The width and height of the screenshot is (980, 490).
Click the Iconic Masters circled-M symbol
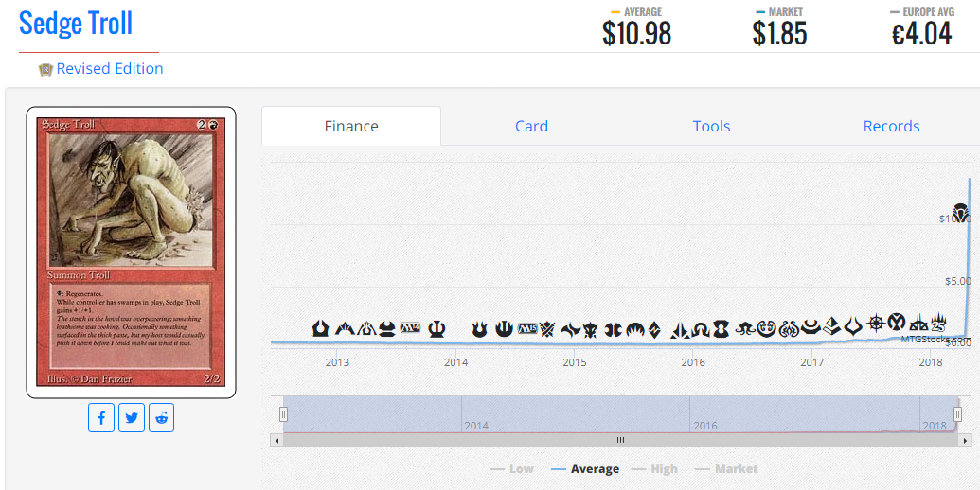897,322
